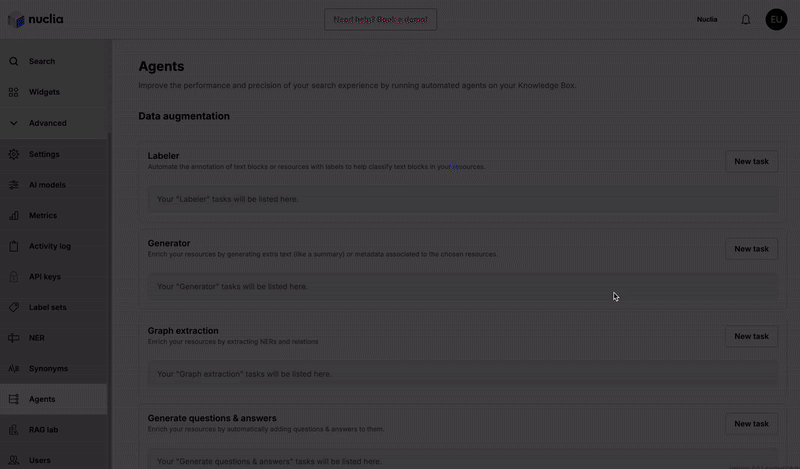This screenshot has width=800, height=469.
Task: Click the Book a demo help button
Action: pos(380,19)
